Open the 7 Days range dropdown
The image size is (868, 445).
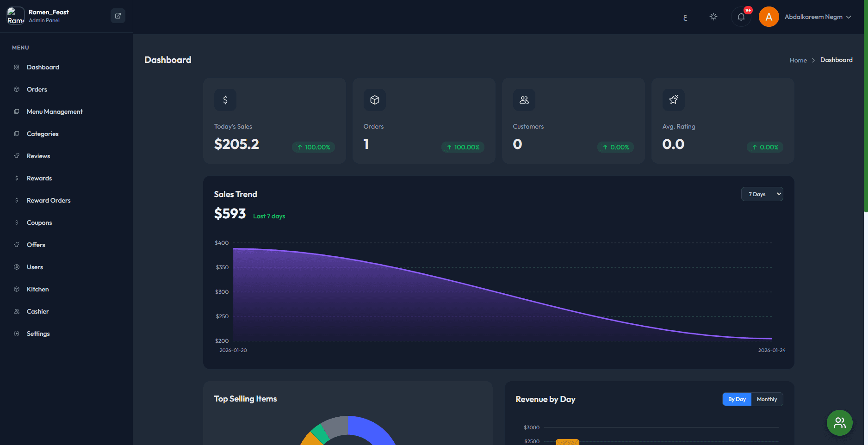click(762, 194)
